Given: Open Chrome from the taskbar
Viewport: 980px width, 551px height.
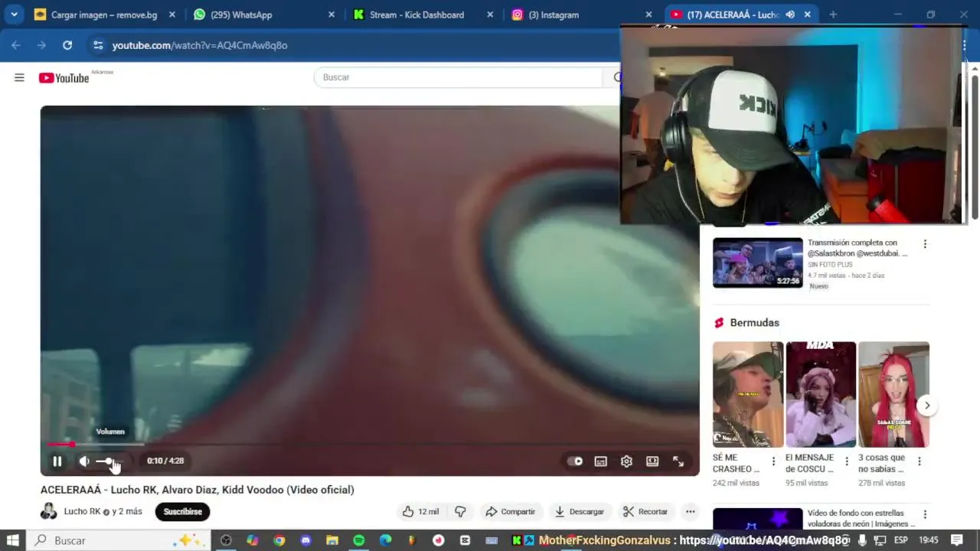Looking at the screenshot, I should pyautogui.click(x=279, y=540).
